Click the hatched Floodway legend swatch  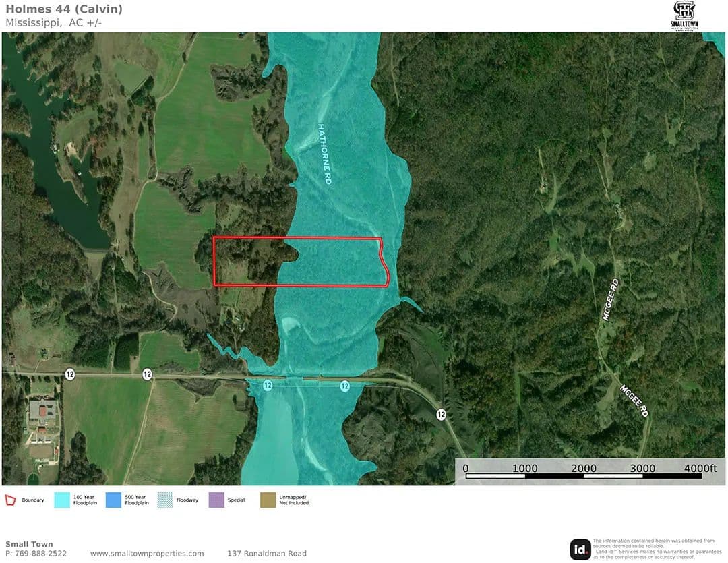point(165,500)
